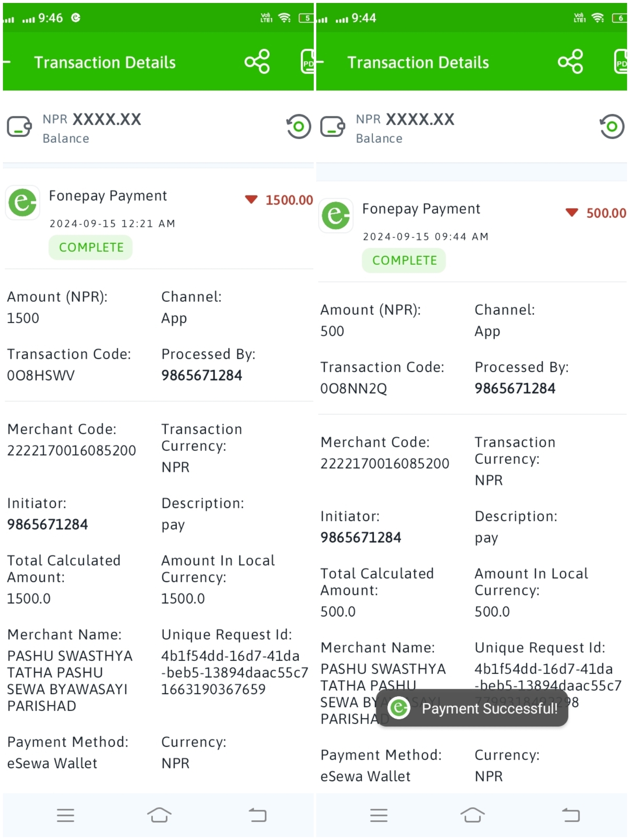The width and height of the screenshot is (630, 840).
Task: Tap transaction code 0O8HSWV
Action: point(41,375)
